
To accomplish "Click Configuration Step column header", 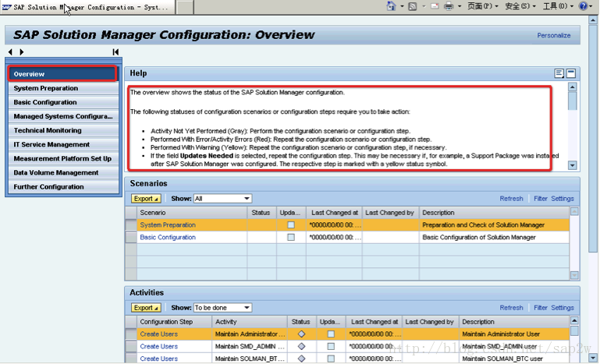I will tap(175, 322).
